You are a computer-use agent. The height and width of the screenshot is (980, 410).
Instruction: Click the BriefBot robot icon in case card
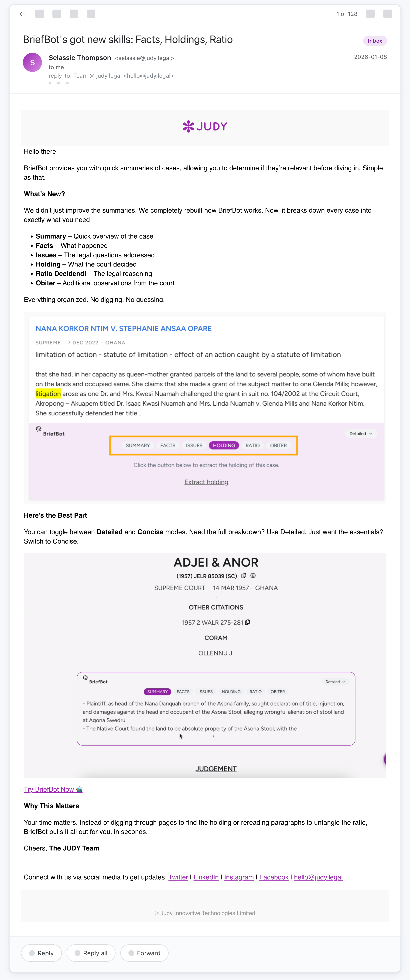point(38,429)
